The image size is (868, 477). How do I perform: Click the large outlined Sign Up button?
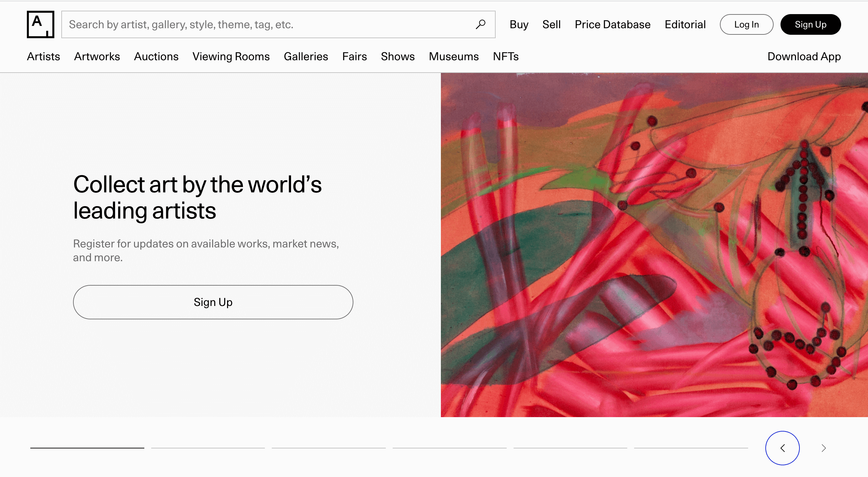click(x=213, y=302)
